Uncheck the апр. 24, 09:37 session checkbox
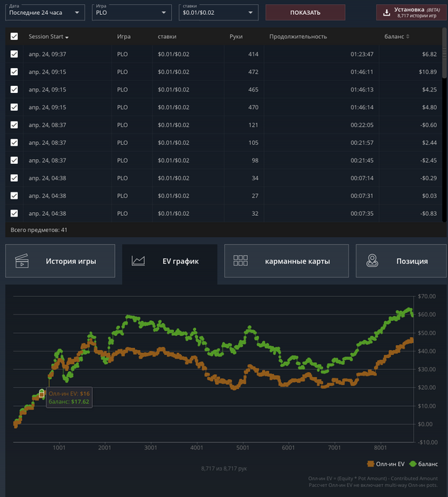 (14, 54)
